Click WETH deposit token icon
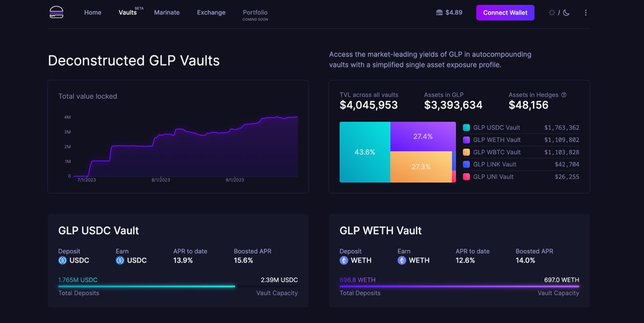The width and height of the screenshot is (644, 323). coord(344,261)
